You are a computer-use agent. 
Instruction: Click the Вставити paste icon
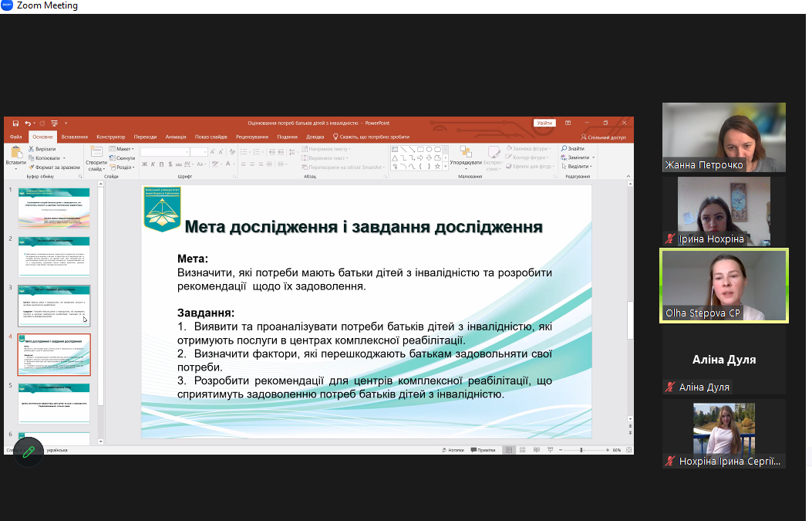pyautogui.click(x=16, y=152)
